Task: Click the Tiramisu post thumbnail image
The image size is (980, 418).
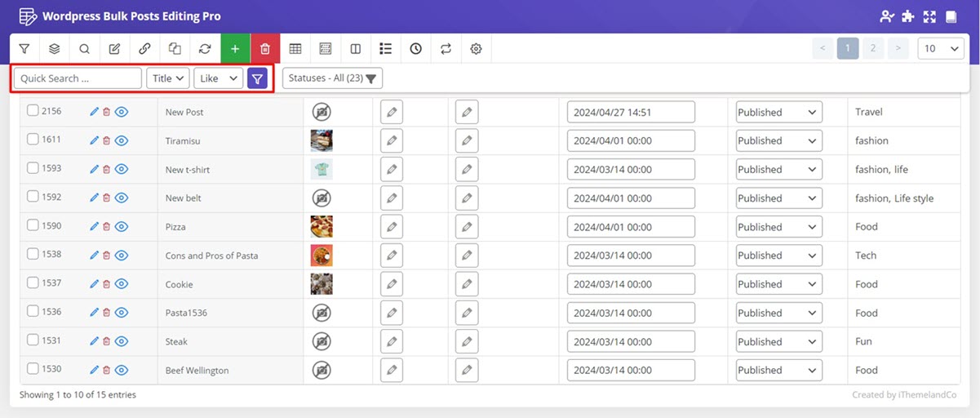Action: [x=321, y=140]
